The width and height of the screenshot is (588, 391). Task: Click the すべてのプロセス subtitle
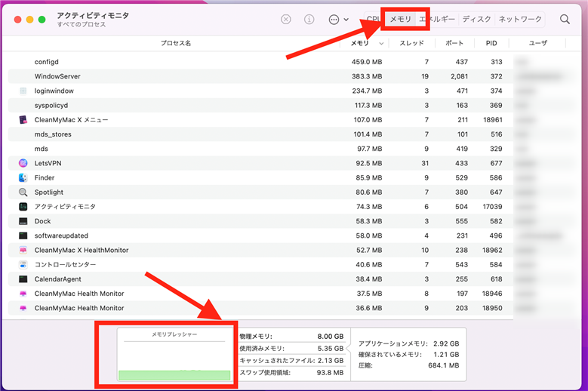click(x=82, y=24)
